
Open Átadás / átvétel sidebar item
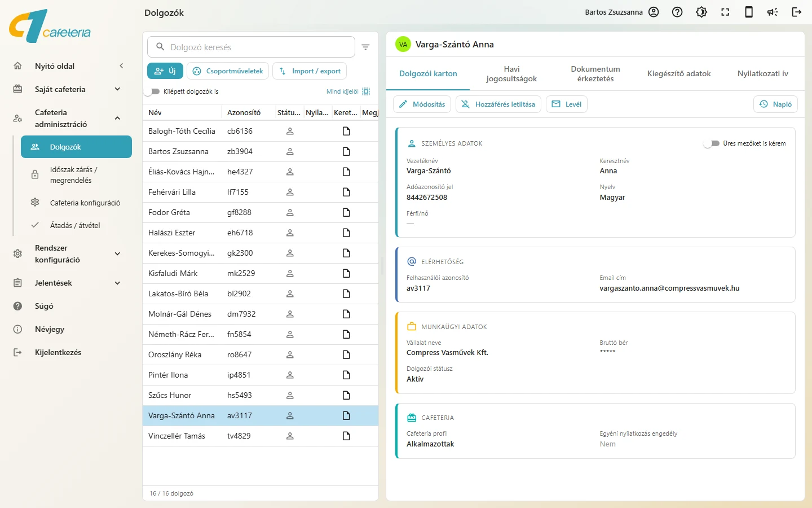[x=76, y=225]
